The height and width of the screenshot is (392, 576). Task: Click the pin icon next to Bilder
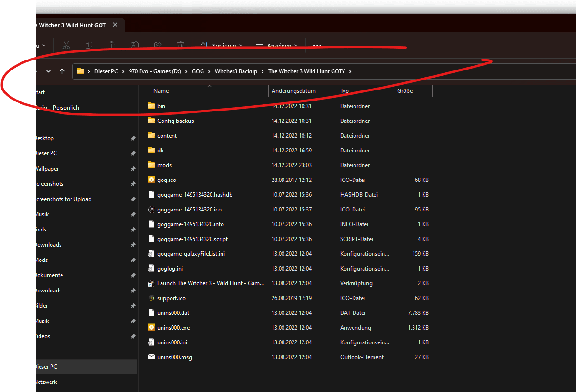133,306
